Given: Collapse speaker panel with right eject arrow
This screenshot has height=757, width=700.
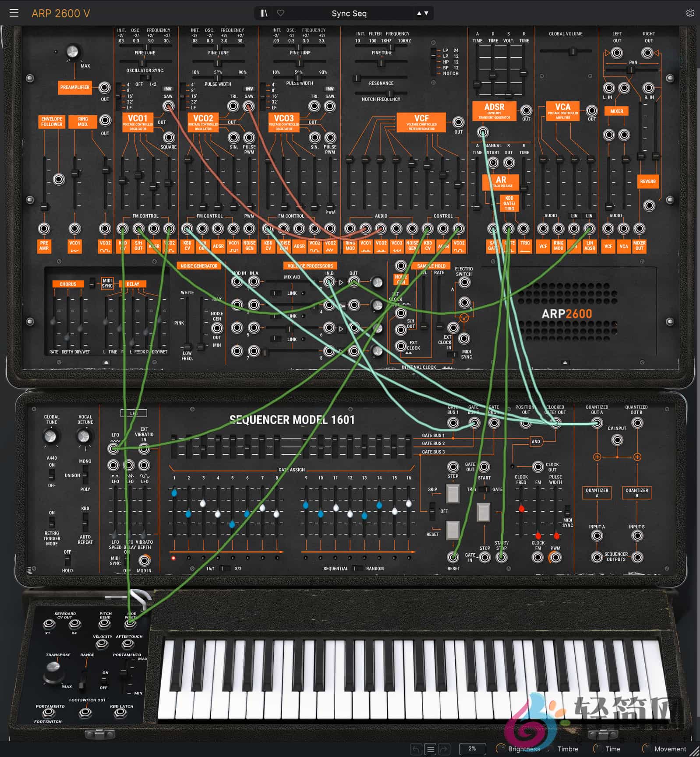Looking at the screenshot, I should coord(565,363).
